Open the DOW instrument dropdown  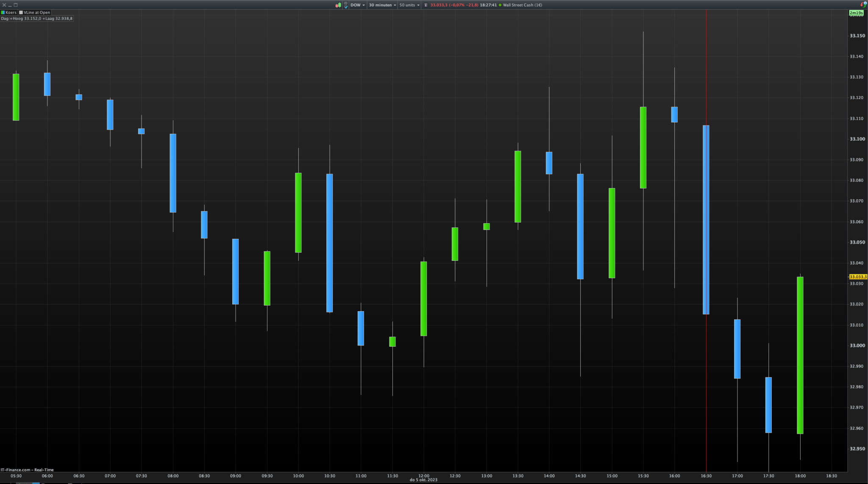pyautogui.click(x=357, y=5)
